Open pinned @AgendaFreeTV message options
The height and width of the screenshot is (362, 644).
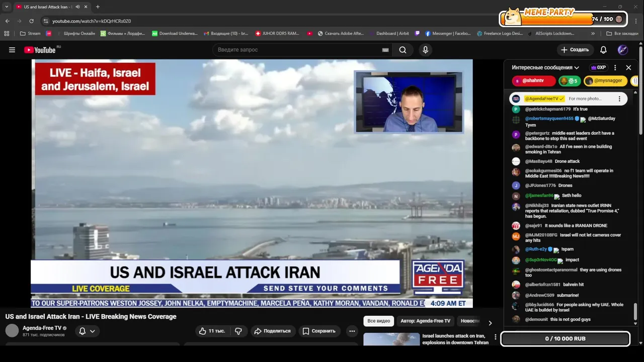point(620,99)
